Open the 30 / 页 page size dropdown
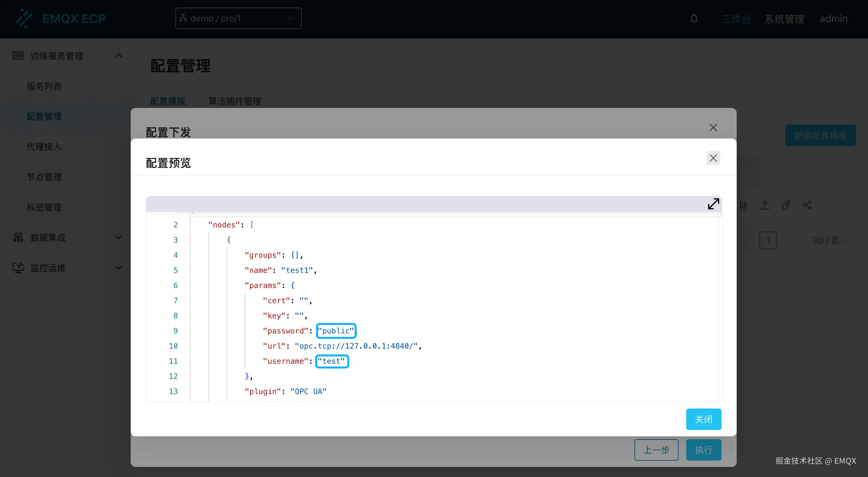The height and width of the screenshot is (477, 868). point(830,240)
